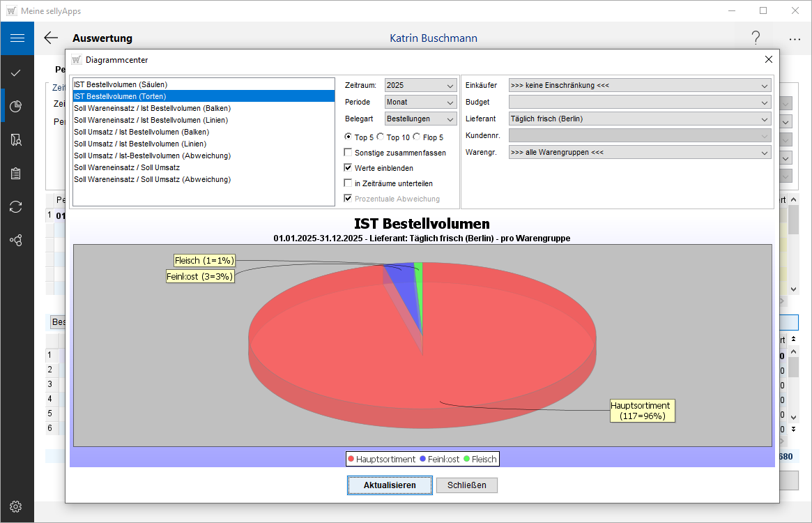Click the sync refresh sidebar icon
Screen dimensions: 812x523
click(17, 206)
